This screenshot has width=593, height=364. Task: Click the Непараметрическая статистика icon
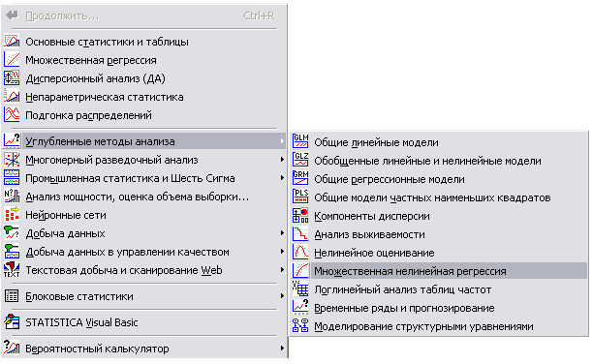[x=12, y=97]
